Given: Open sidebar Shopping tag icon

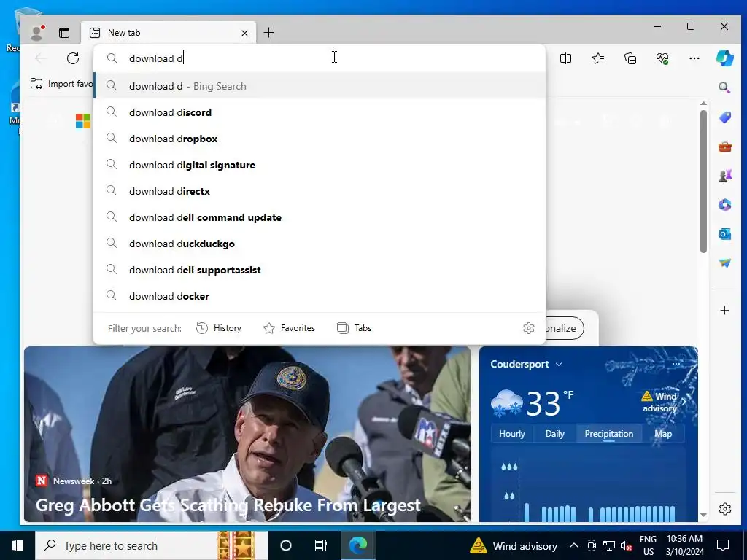Looking at the screenshot, I should point(724,117).
